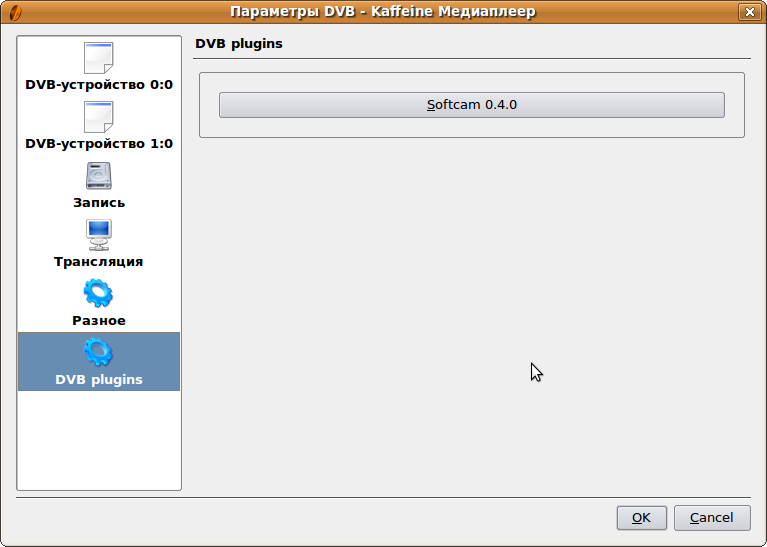Click empty space below the sidebar list items
Screen dimensions: 767x547
coord(99,440)
